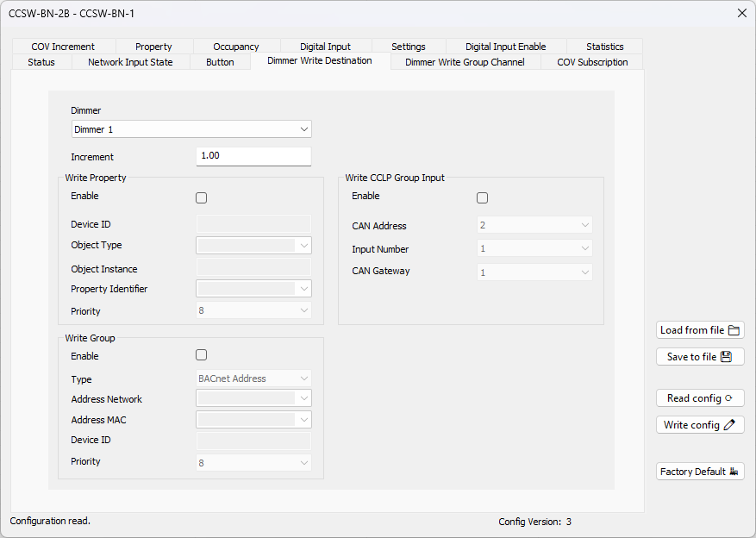Check the Write Group Enable box
This screenshot has width=756, height=538.
[x=201, y=355]
